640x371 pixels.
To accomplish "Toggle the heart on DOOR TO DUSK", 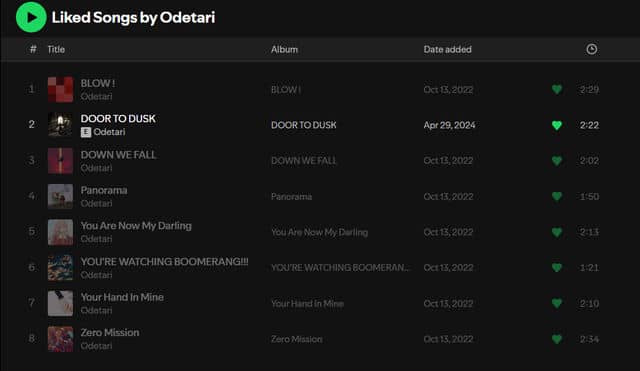I will (x=557, y=125).
